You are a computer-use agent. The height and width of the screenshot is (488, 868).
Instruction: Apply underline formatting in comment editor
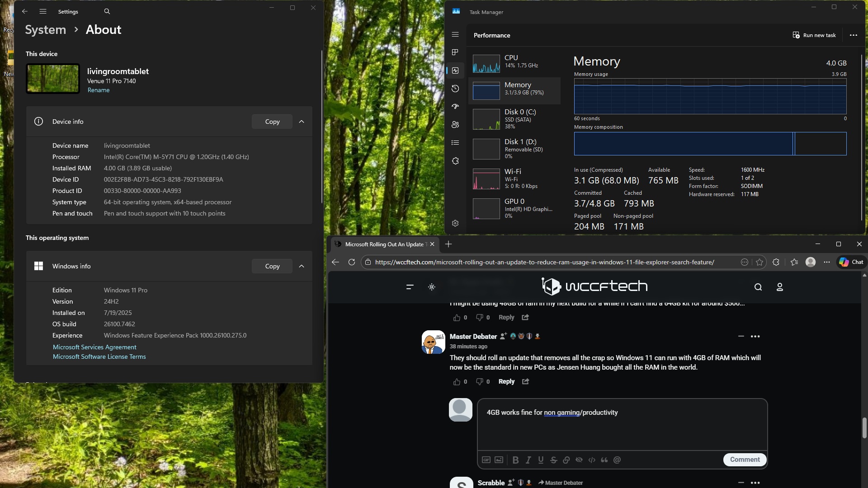(x=541, y=460)
